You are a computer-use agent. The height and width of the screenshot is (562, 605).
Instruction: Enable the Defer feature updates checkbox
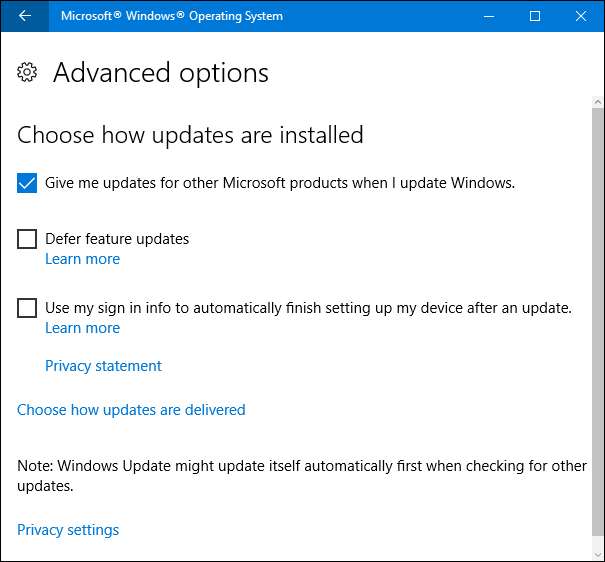pyautogui.click(x=27, y=239)
